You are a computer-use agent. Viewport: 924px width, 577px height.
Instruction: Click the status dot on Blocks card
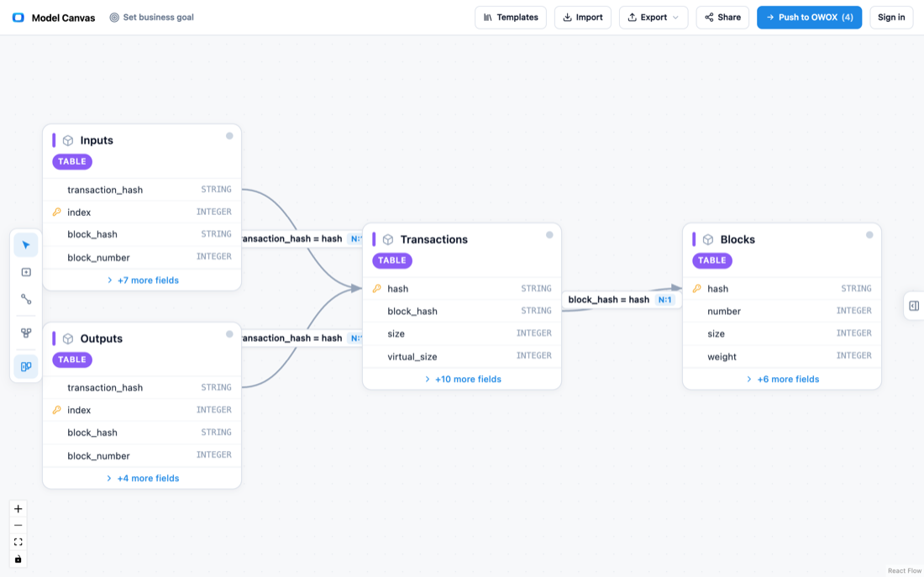[869, 235]
